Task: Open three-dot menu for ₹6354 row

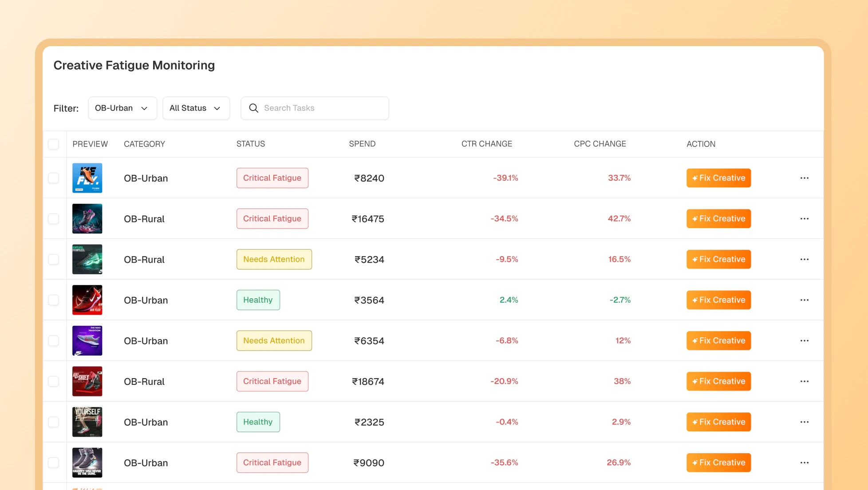Action: [804, 341]
